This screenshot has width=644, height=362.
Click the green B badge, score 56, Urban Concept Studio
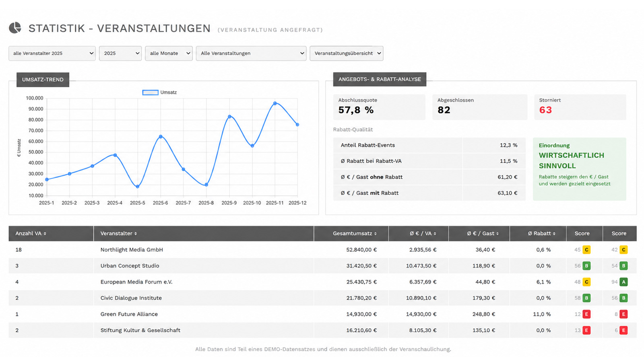pos(586,266)
